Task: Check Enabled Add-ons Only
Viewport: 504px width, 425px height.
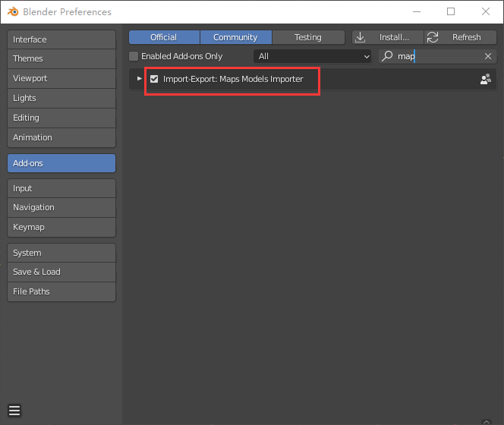Action: coord(134,56)
